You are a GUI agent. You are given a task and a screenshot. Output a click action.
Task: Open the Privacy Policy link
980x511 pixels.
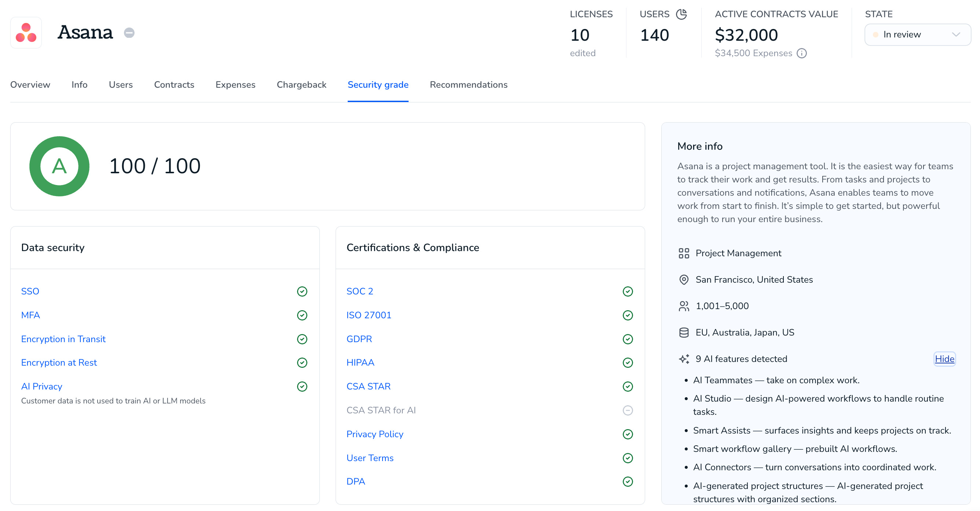375,435
